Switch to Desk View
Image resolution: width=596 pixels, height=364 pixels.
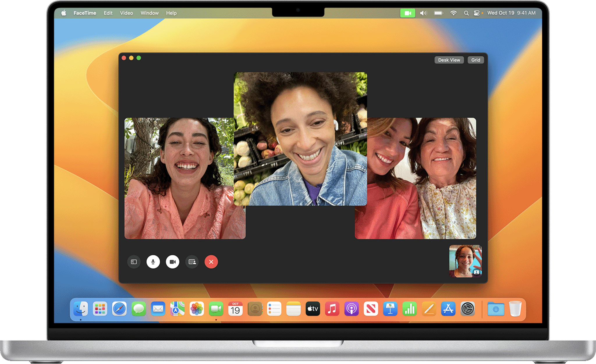[449, 60]
